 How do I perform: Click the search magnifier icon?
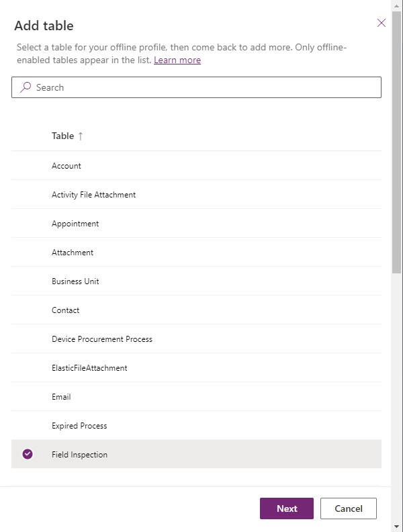pos(26,87)
